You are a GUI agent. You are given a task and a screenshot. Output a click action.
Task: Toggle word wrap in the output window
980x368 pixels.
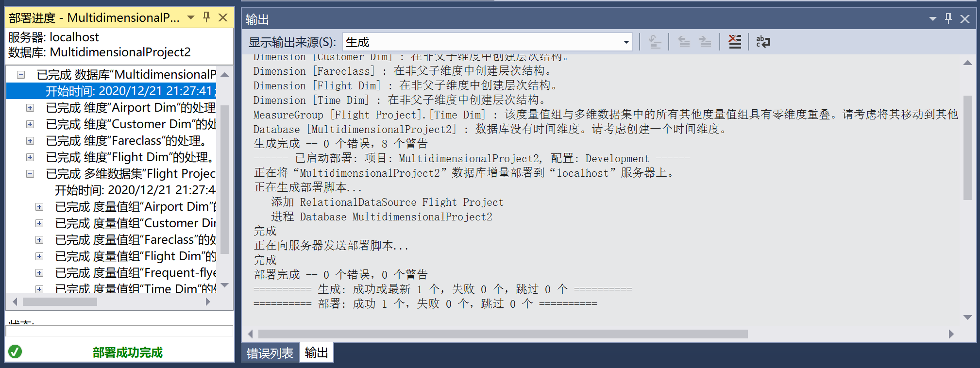(x=763, y=42)
